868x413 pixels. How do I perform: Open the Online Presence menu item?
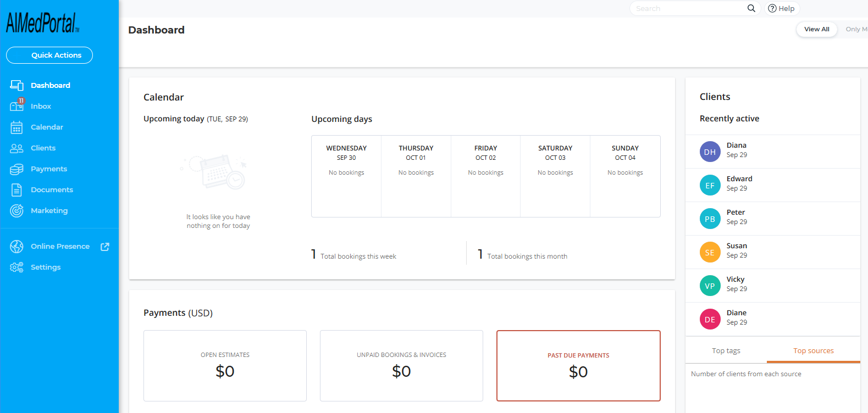59,246
